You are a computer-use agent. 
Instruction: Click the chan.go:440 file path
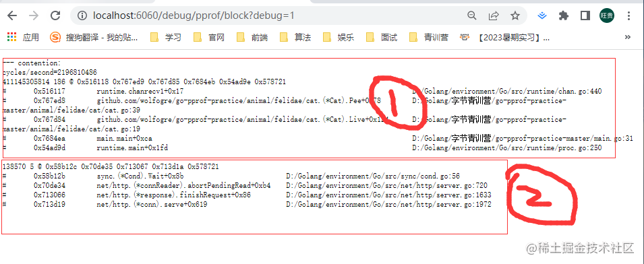pos(507,92)
